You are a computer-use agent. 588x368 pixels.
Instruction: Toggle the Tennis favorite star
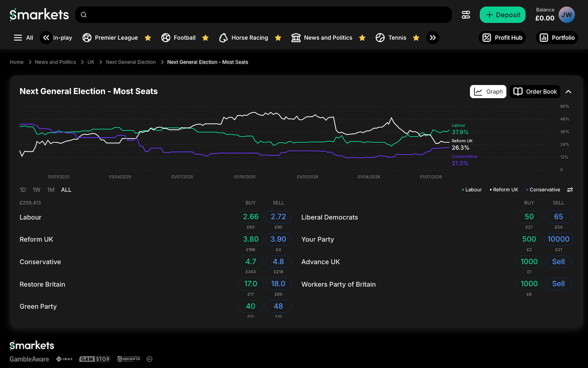click(x=416, y=38)
